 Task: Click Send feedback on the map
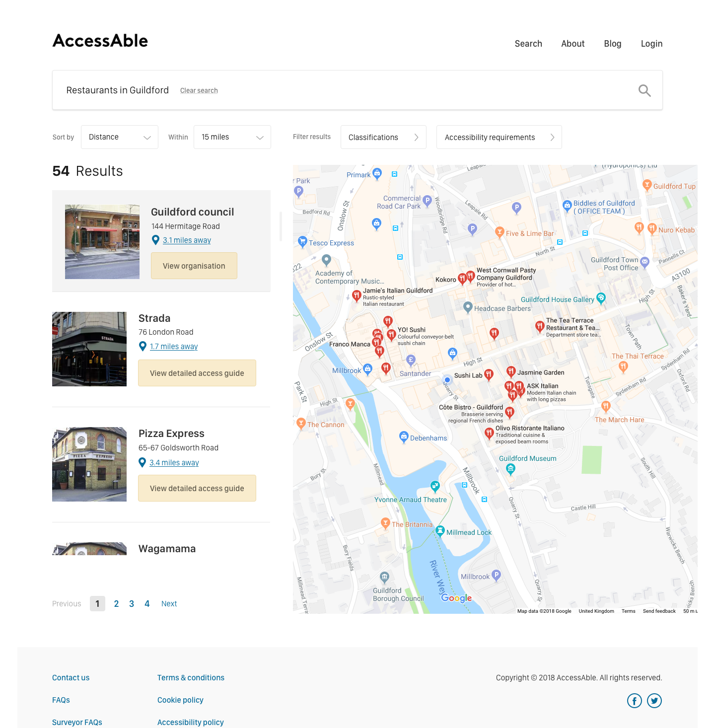[659, 611]
